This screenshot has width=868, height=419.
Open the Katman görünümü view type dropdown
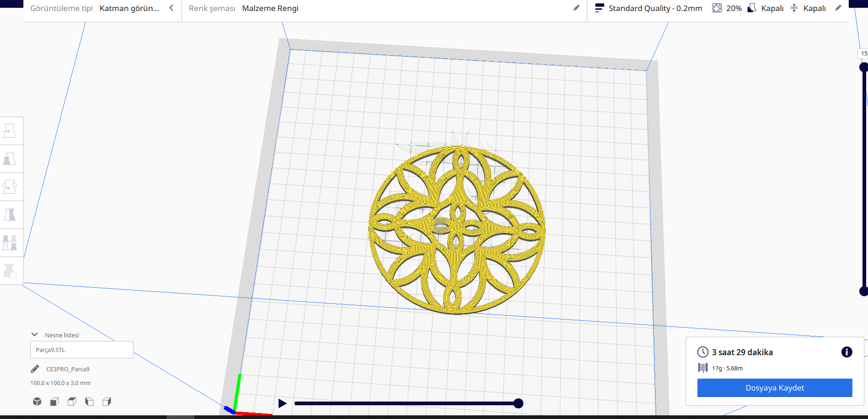tap(130, 8)
